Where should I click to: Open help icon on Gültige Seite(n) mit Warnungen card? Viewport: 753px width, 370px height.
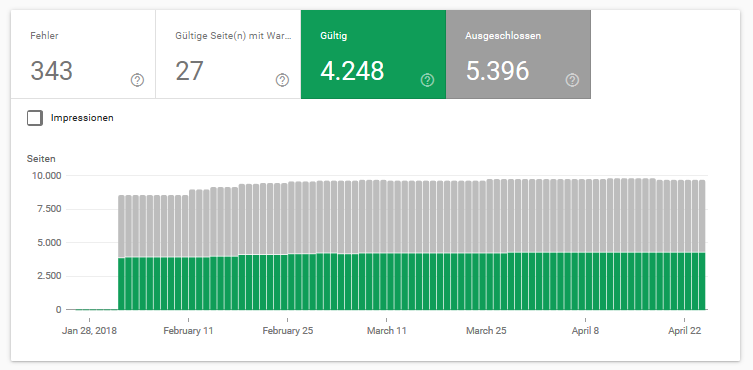click(x=282, y=80)
